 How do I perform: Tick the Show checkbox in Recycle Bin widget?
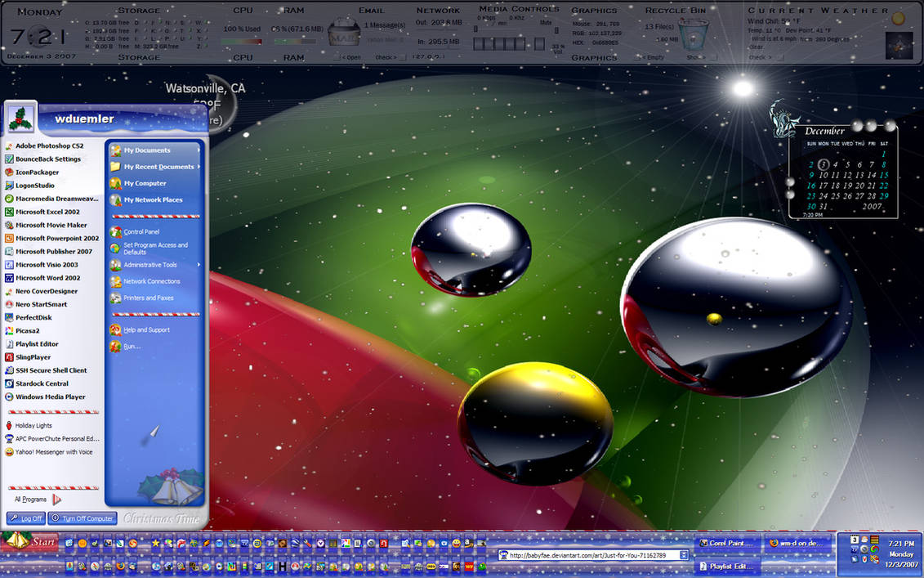click(714, 56)
